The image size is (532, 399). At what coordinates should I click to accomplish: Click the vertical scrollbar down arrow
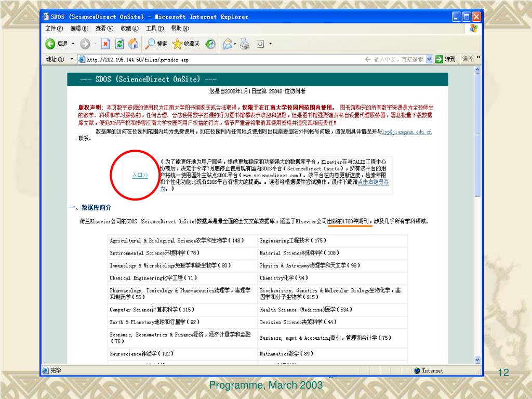[x=477, y=360]
